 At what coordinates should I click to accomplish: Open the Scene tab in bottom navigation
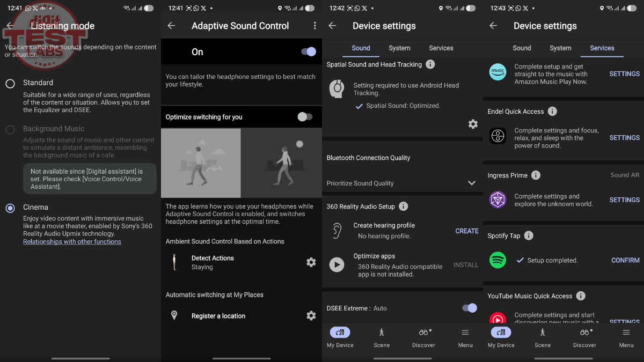click(x=382, y=337)
